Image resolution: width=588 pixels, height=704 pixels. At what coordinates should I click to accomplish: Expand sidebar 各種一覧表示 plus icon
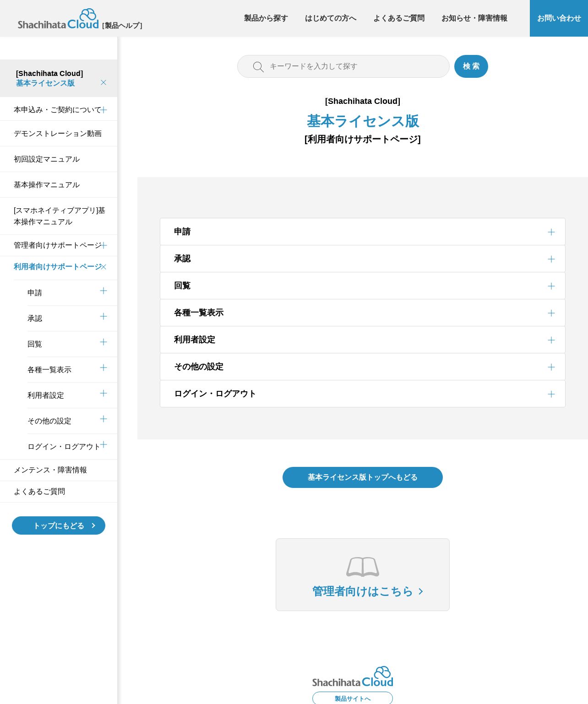[x=103, y=368]
